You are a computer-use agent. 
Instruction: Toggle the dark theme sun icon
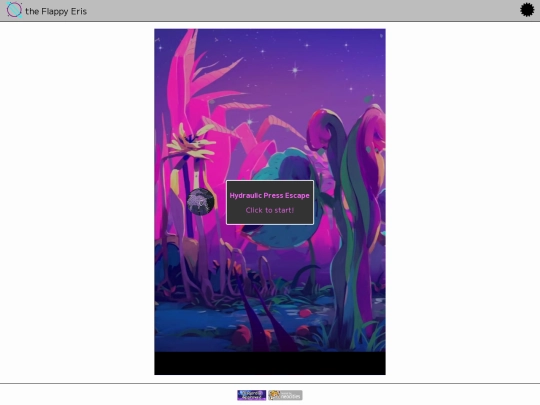(x=527, y=10)
